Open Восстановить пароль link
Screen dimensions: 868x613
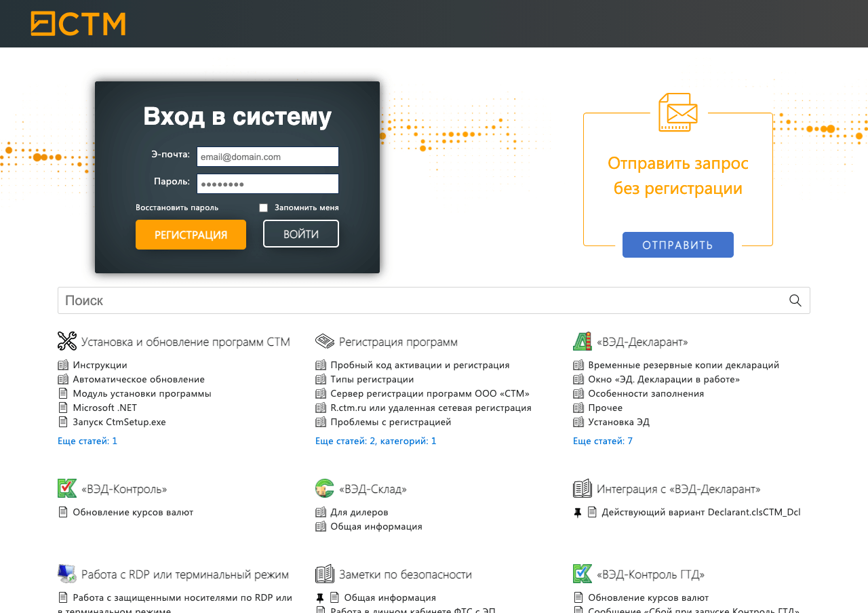coord(177,207)
